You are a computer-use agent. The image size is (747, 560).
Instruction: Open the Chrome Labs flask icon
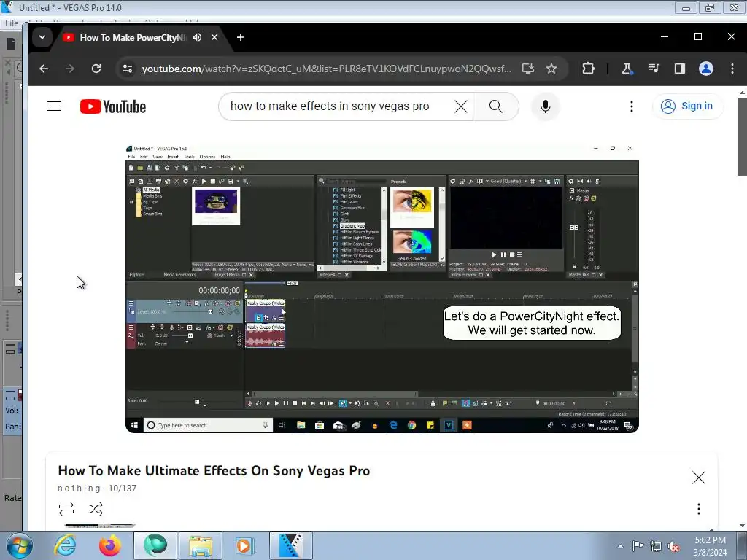point(627,69)
